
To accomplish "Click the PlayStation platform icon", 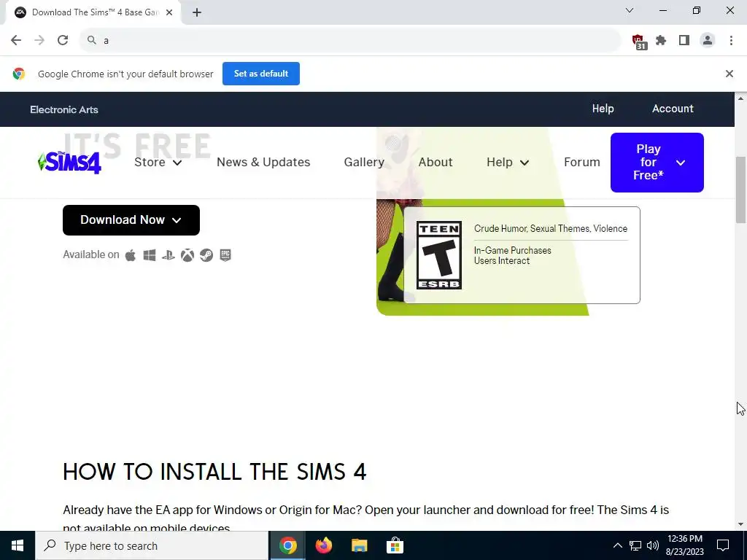I will (x=169, y=255).
